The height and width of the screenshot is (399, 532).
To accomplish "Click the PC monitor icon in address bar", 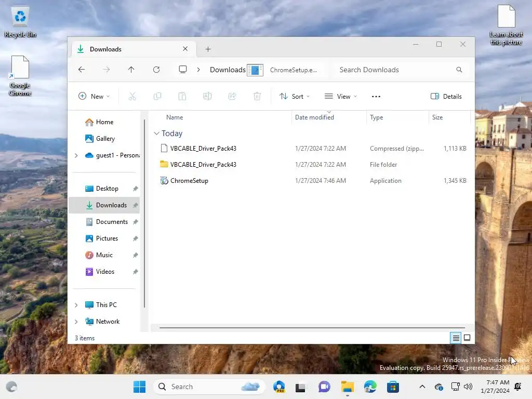I will tap(183, 70).
